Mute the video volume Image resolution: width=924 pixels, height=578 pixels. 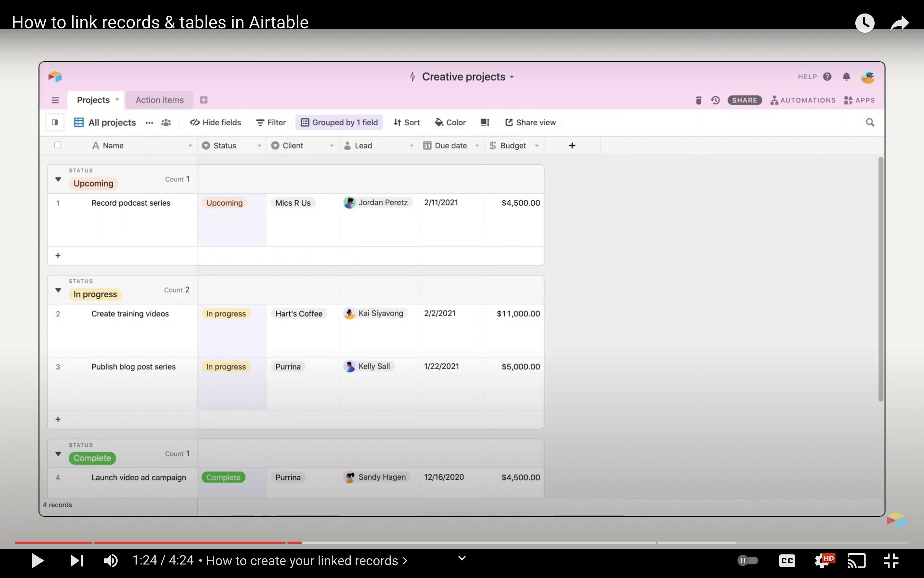pyautogui.click(x=111, y=560)
